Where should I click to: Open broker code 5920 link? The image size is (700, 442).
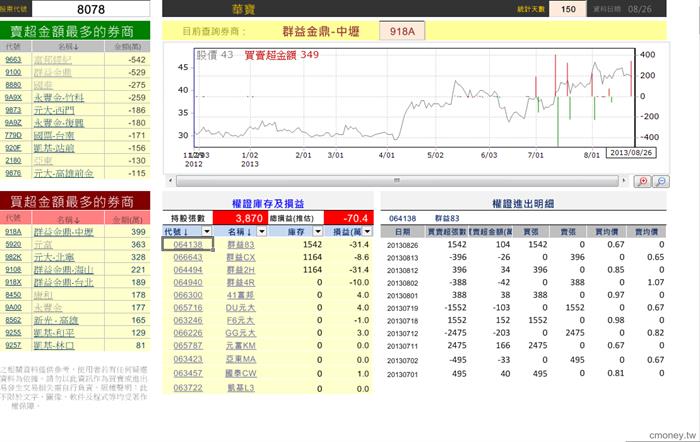tap(13, 245)
